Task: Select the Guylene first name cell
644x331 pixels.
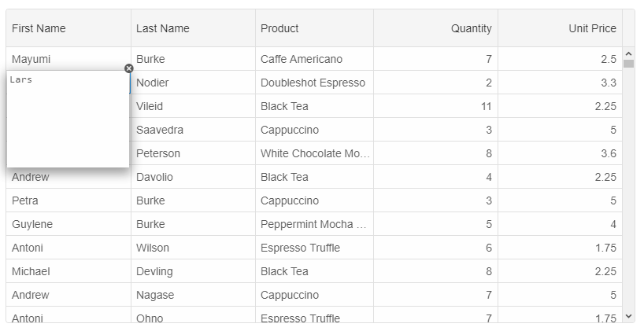Action: pyautogui.click(x=68, y=224)
